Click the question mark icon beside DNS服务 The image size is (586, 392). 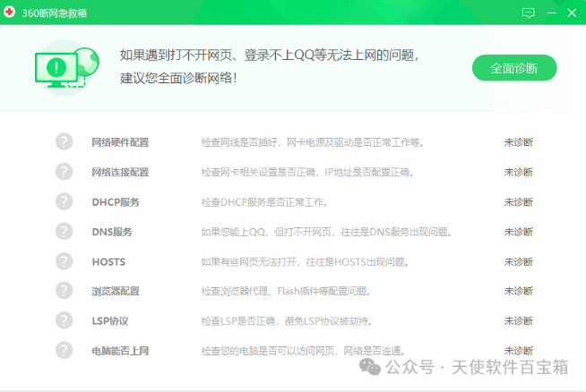64,232
